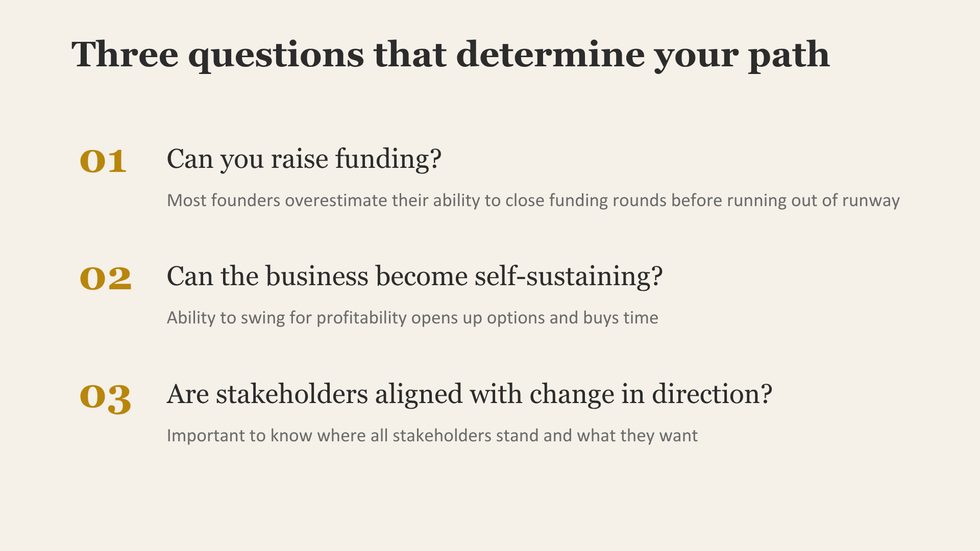Viewport: 980px width, 551px height.
Task: Select the gold '02' number marker
Action: click(x=106, y=279)
